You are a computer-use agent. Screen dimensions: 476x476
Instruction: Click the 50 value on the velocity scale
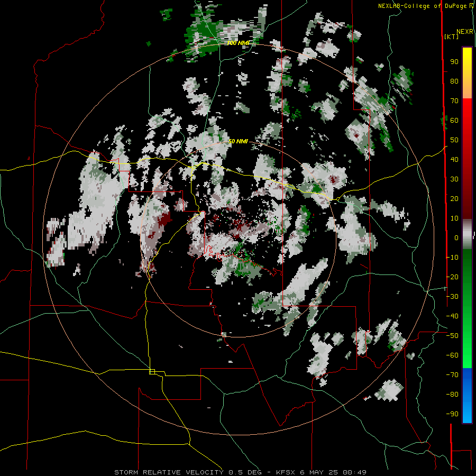point(454,140)
